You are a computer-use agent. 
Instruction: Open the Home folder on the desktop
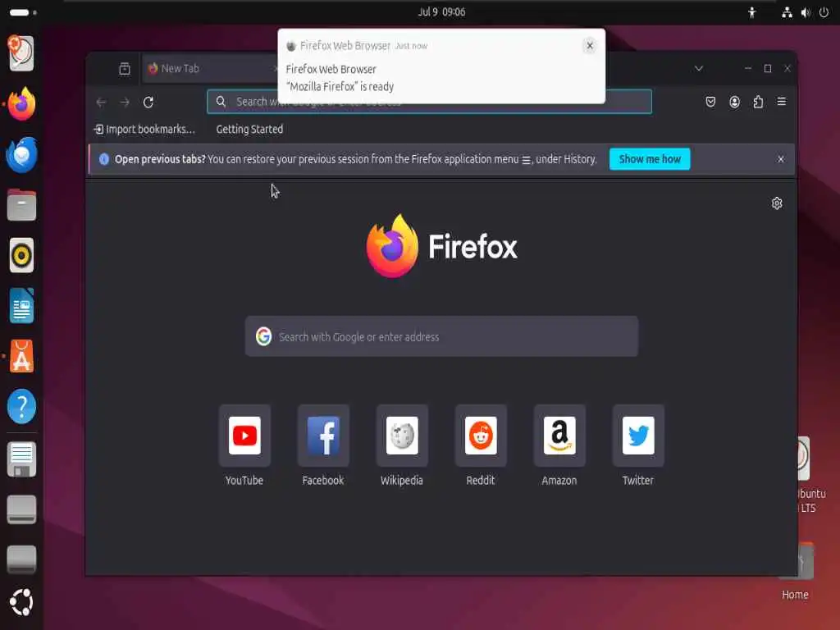(x=795, y=571)
